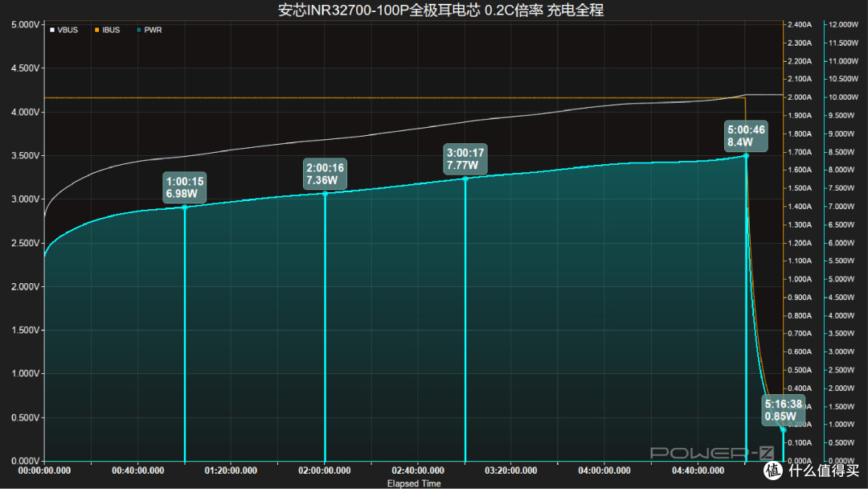
Task: Click the 5.000V voltage axis label
Action: (x=26, y=25)
